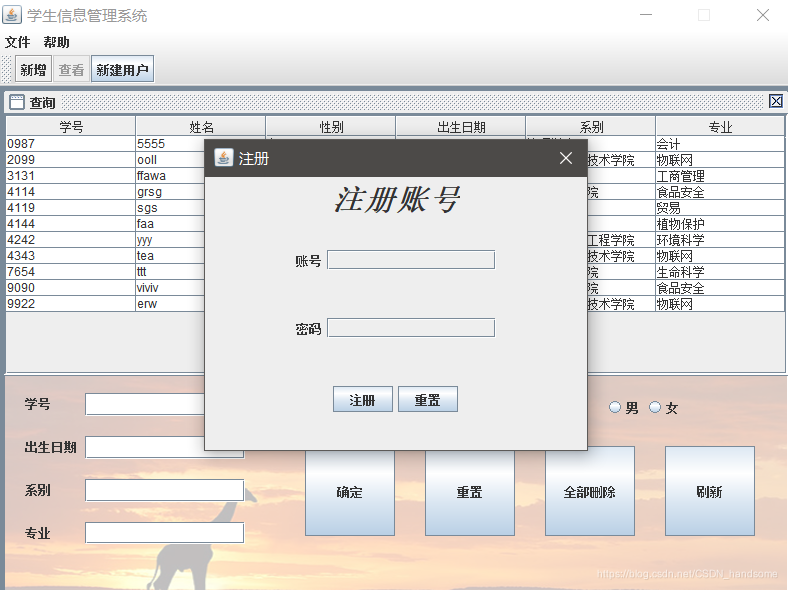The height and width of the screenshot is (590, 788).
Task: Select name cell tea
Action: pos(170,256)
